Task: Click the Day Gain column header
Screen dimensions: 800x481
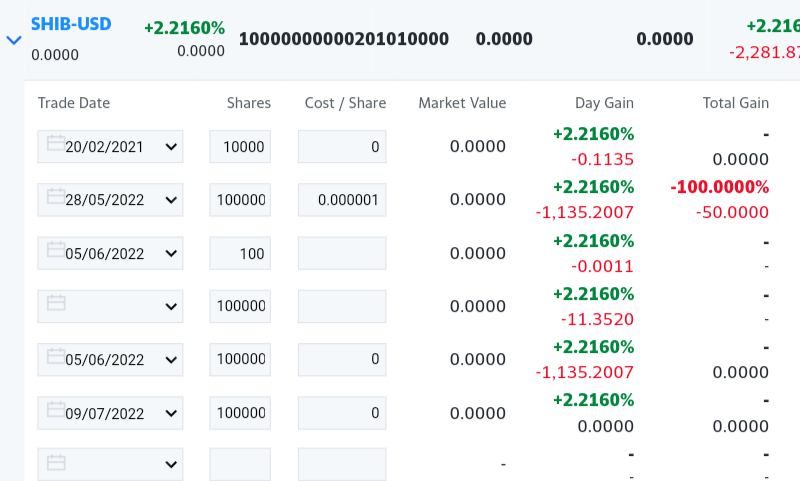Action: click(604, 103)
